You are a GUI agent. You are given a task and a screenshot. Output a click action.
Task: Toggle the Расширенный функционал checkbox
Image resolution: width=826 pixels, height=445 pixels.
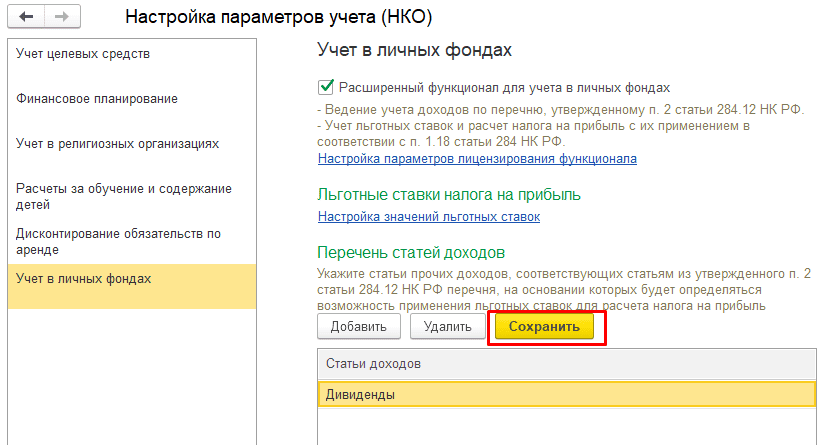tap(325, 88)
